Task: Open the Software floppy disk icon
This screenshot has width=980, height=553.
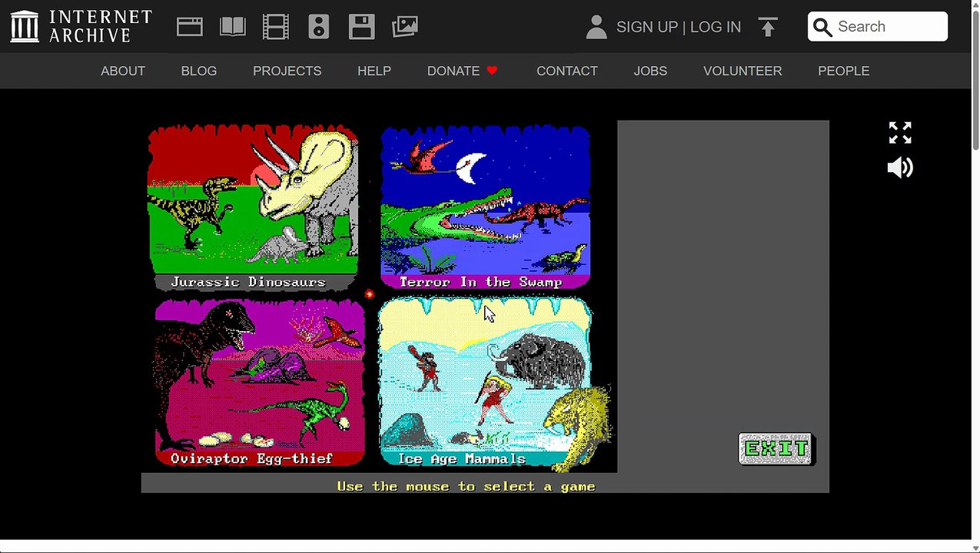Action: [x=362, y=27]
